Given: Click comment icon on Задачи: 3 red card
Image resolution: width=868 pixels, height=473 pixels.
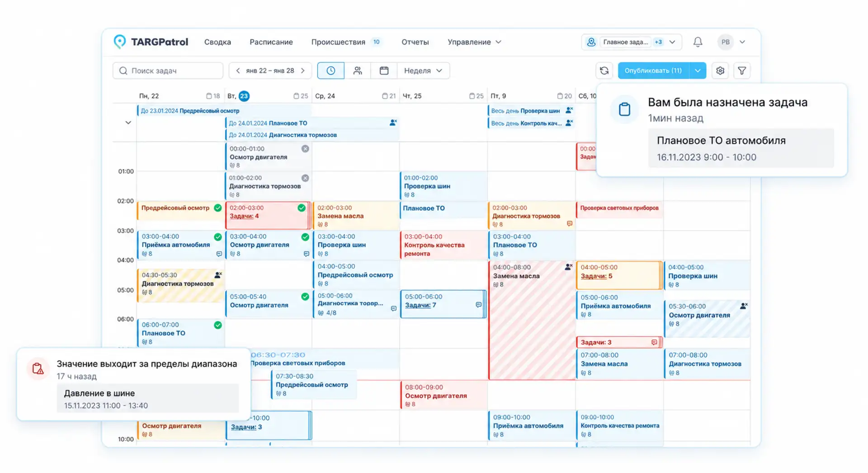Looking at the screenshot, I should pos(654,342).
